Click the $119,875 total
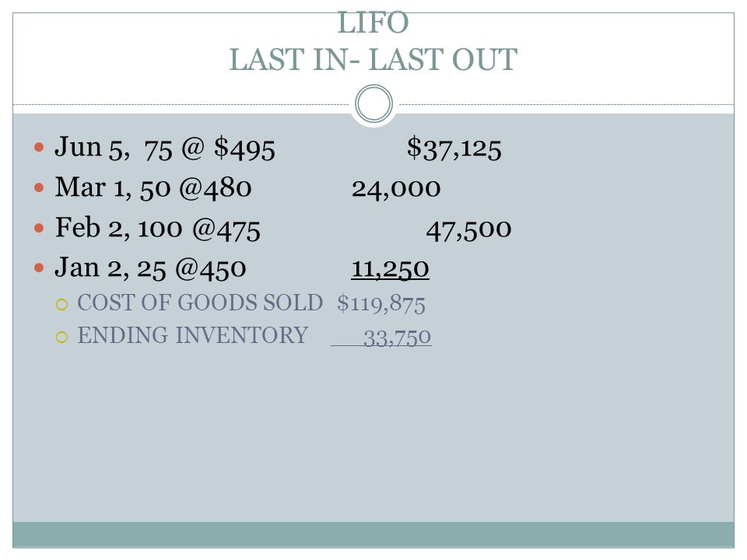The height and width of the screenshot is (560, 747). pos(381,304)
